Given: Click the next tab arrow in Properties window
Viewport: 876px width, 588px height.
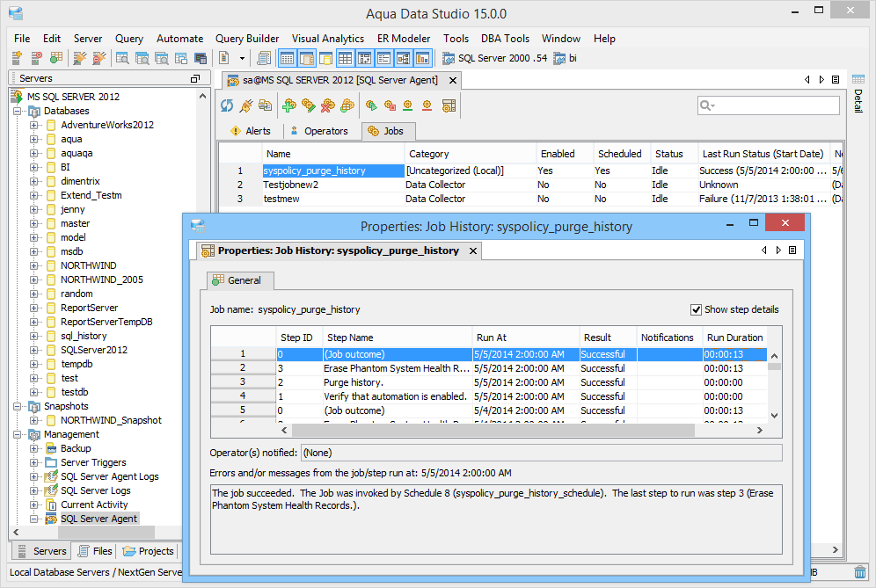Looking at the screenshot, I should [x=778, y=250].
